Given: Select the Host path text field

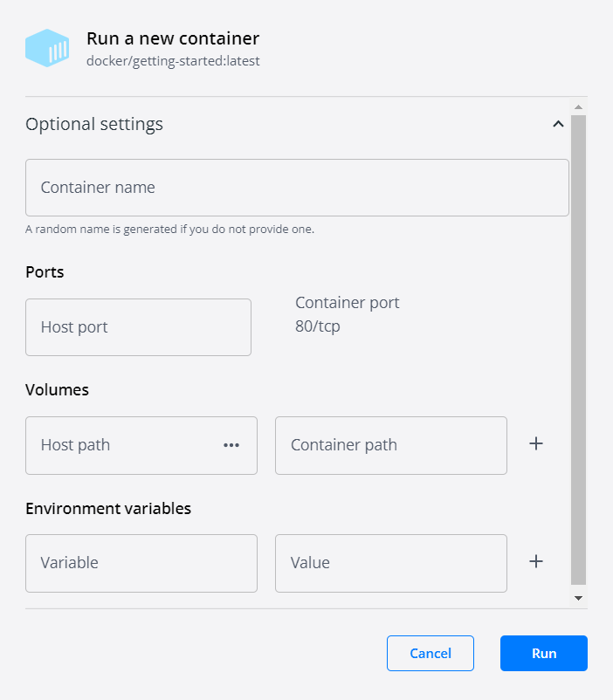Looking at the screenshot, I should point(122,445).
